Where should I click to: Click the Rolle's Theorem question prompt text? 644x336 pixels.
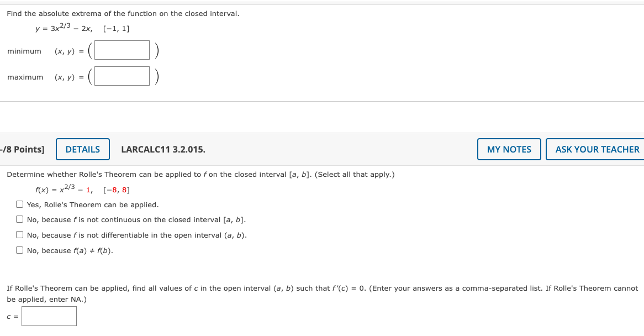[x=199, y=174]
